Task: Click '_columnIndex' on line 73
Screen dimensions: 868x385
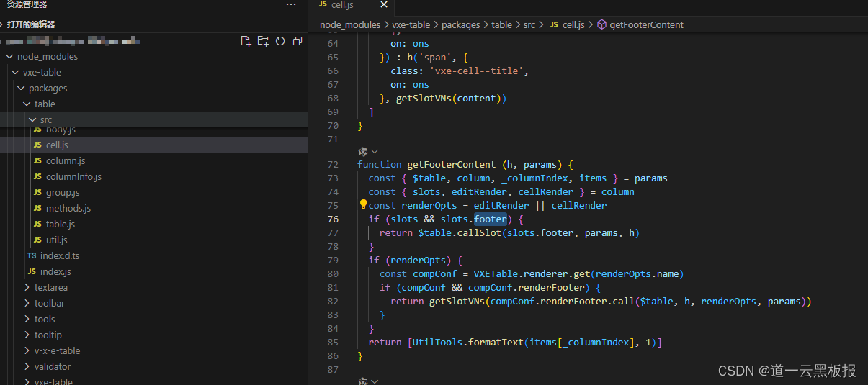Action: click(x=534, y=178)
